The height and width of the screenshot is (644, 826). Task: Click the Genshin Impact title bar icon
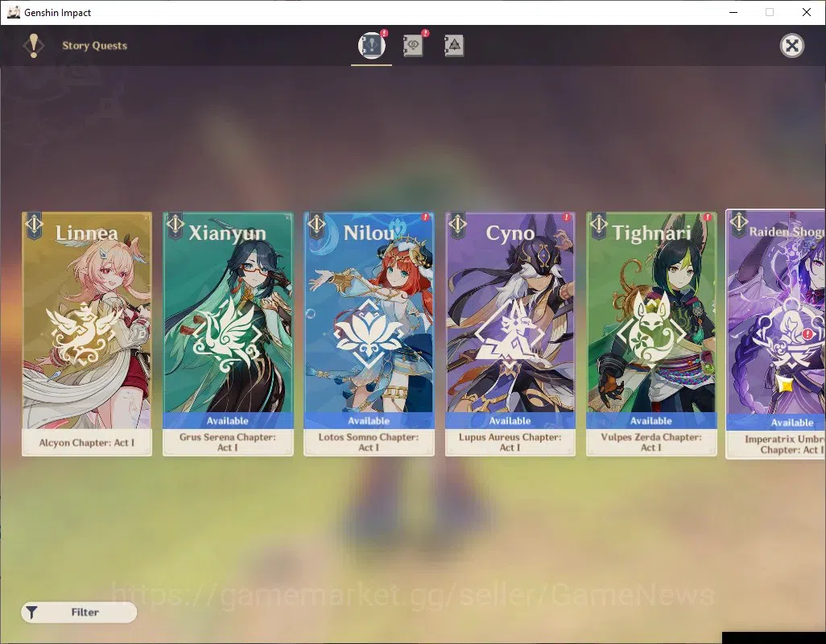click(13, 12)
